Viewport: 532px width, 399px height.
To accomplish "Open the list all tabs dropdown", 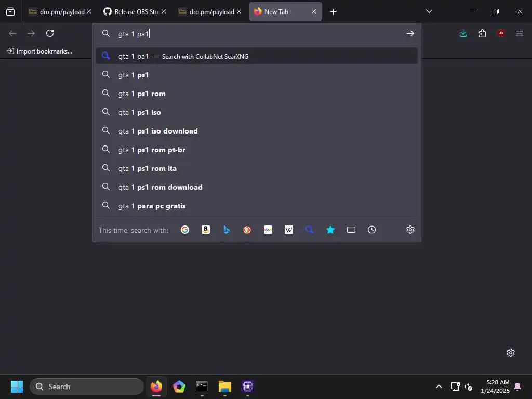I will (429, 11).
